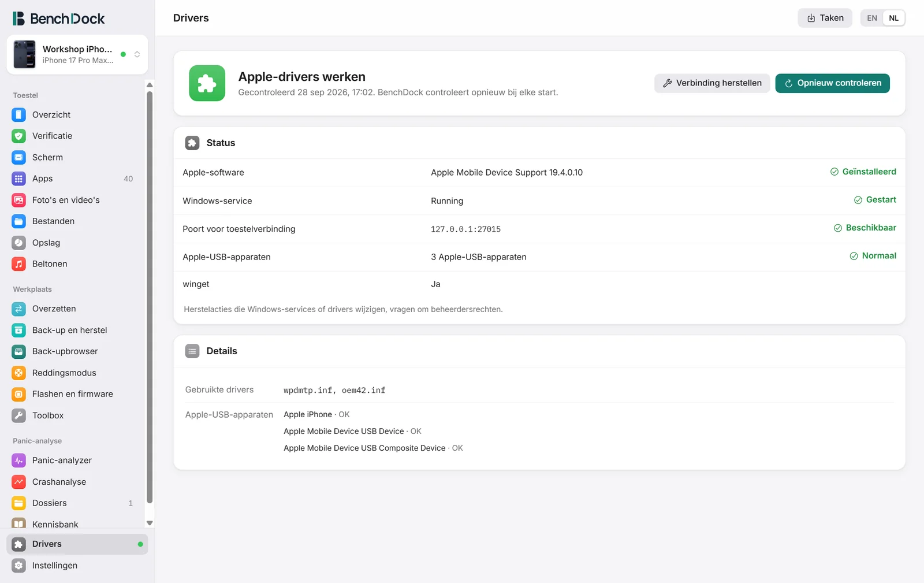Click the Toolbox wrench icon
This screenshot has width=924, height=583.
pos(18,415)
